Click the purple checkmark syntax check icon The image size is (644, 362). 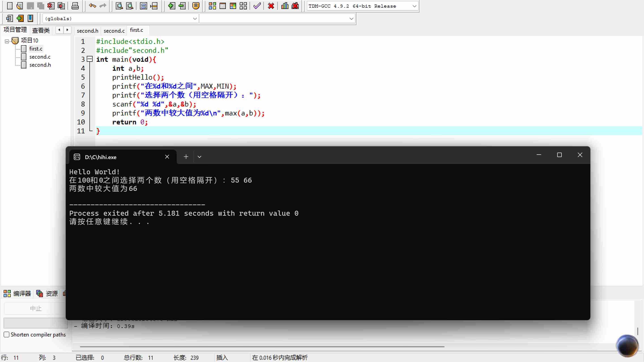[x=257, y=6]
